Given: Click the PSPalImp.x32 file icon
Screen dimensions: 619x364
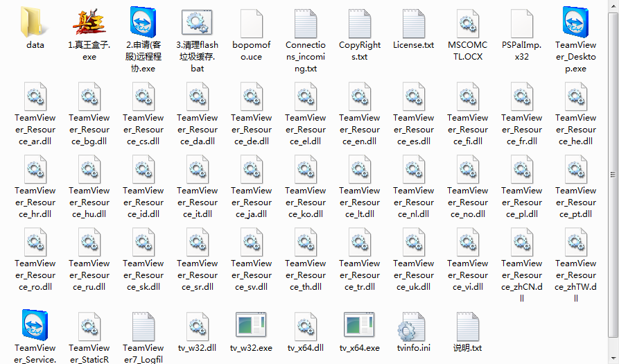Looking at the screenshot, I should [x=522, y=24].
